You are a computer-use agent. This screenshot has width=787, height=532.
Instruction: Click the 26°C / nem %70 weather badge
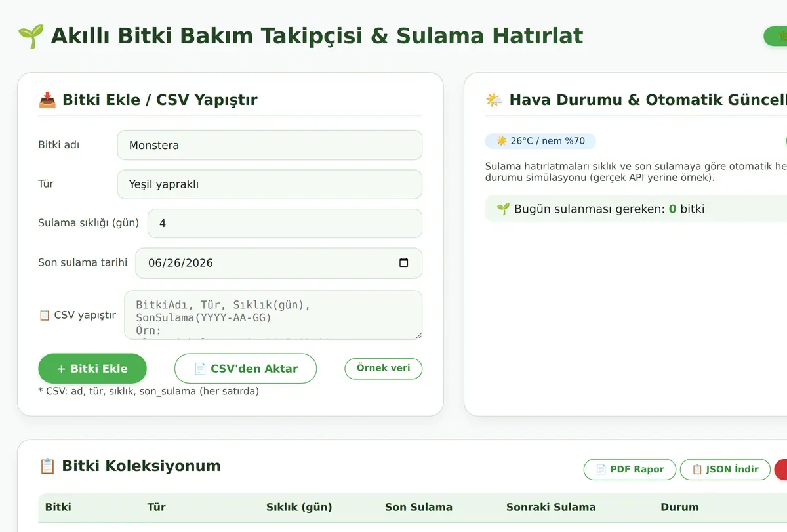click(x=540, y=141)
